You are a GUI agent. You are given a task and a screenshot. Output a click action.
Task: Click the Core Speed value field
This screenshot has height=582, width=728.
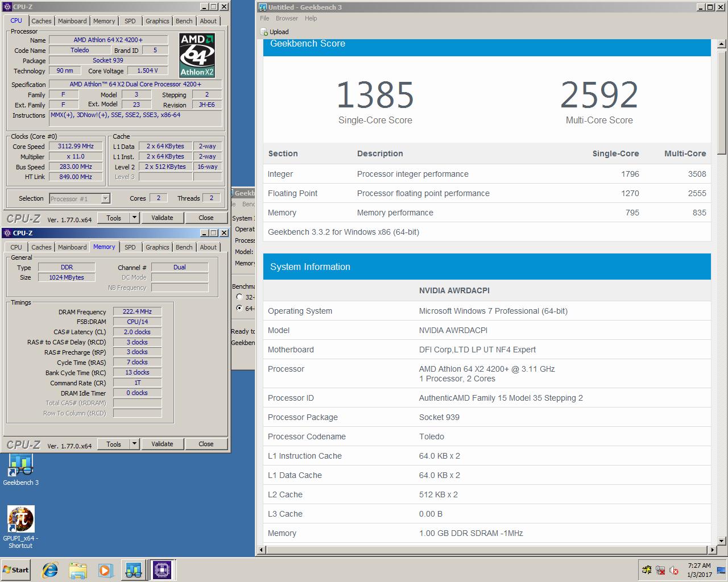point(76,146)
